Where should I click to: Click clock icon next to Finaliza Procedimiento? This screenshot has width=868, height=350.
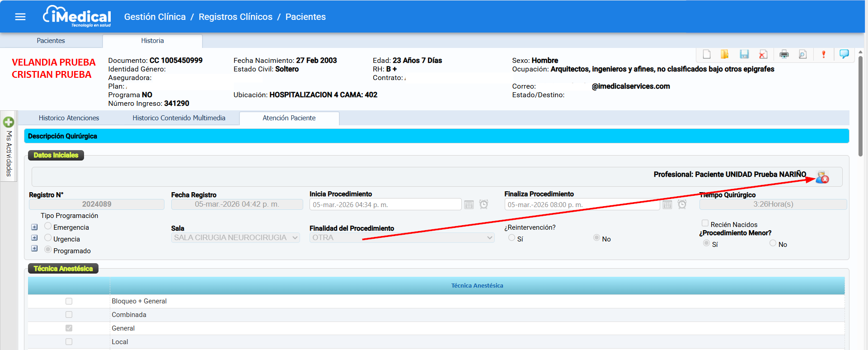point(682,204)
